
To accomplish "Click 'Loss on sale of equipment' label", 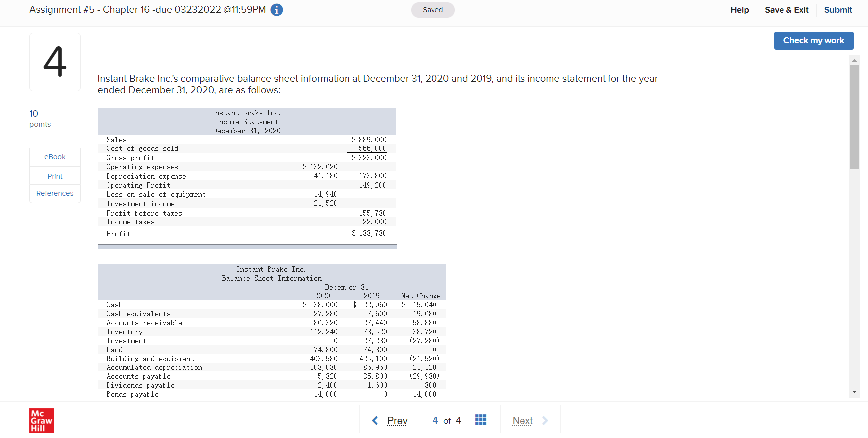I will (156, 194).
